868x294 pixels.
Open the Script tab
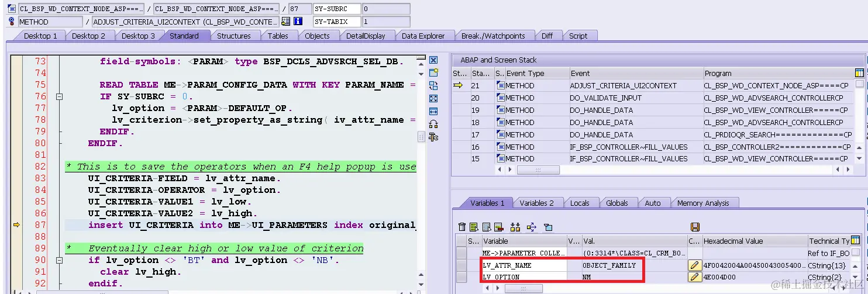(578, 36)
